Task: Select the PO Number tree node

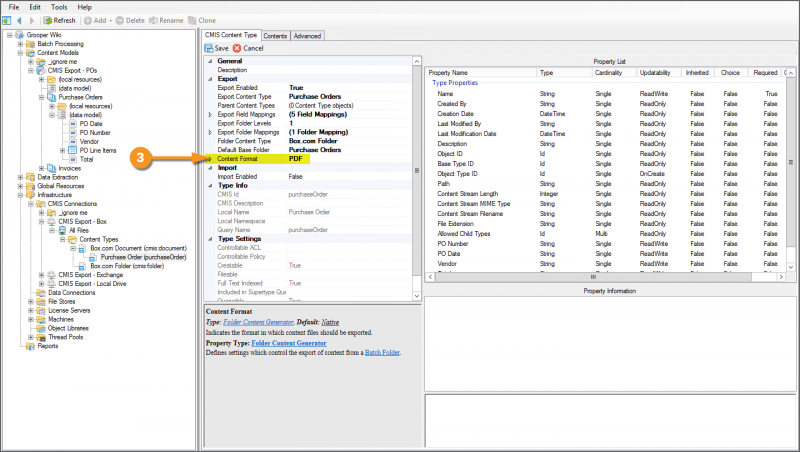Action: tap(95, 132)
